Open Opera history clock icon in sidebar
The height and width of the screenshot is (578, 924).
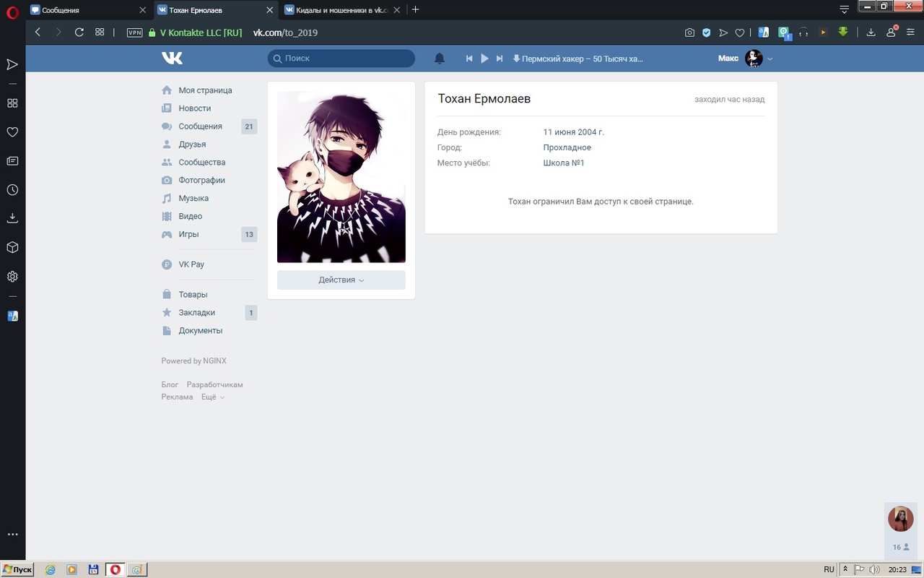pyautogui.click(x=12, y=190)
